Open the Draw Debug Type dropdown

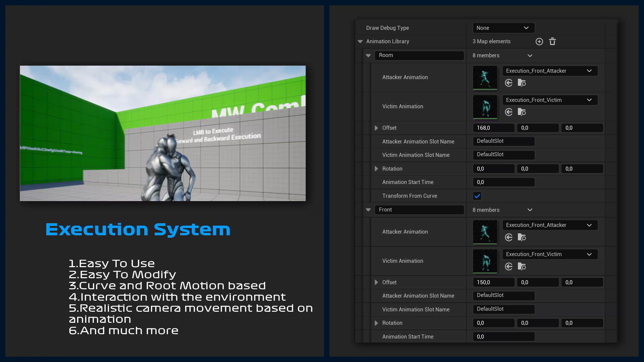[503, 28]
